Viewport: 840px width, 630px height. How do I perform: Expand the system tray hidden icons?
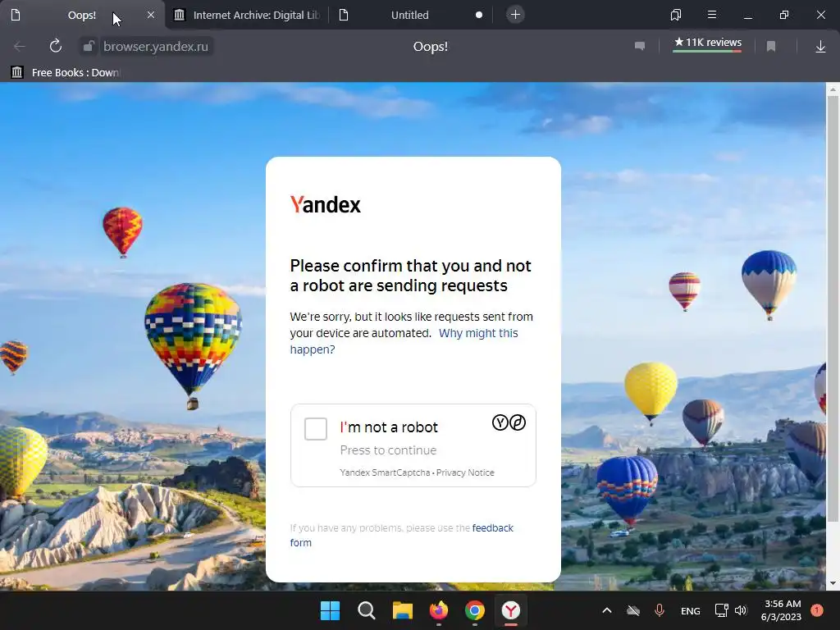coord(607,610)
